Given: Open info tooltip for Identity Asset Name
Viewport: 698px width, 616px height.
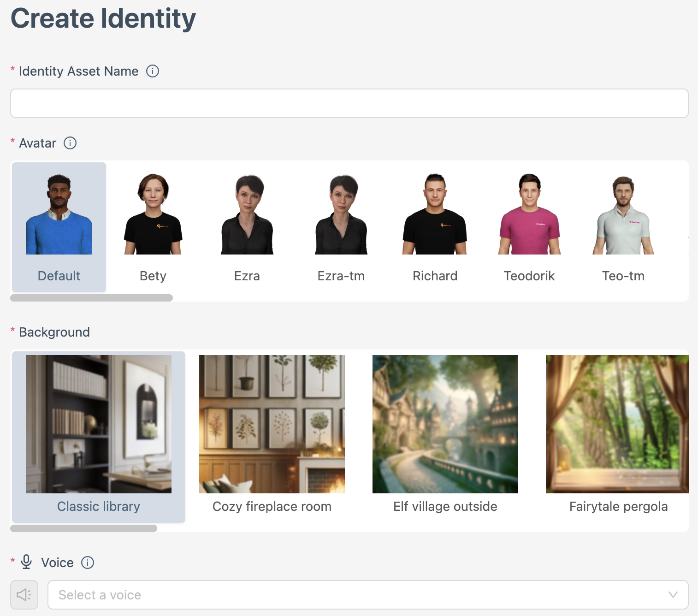Looking at the screenshot, I should pyautogui.click(x=153, y=71).
